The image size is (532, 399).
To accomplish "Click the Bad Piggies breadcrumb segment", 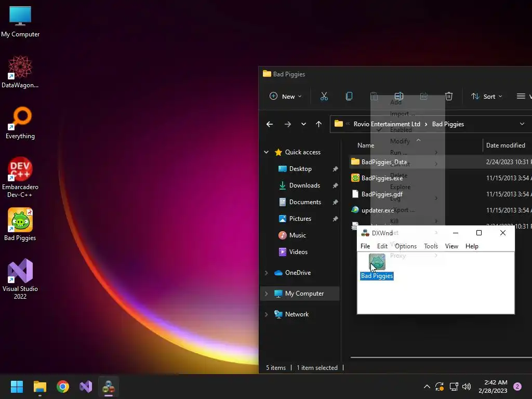I will [x=448, y=124].
